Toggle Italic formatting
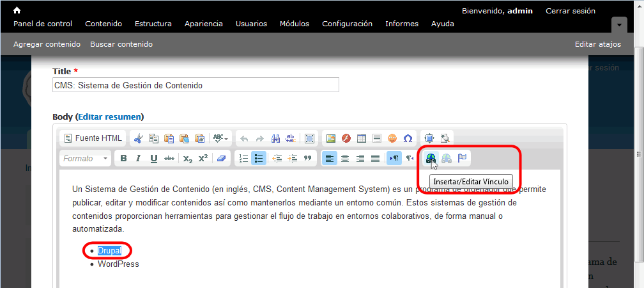This screenshot has height=288, width=644. pyautogui.click(x=139, y=159)
